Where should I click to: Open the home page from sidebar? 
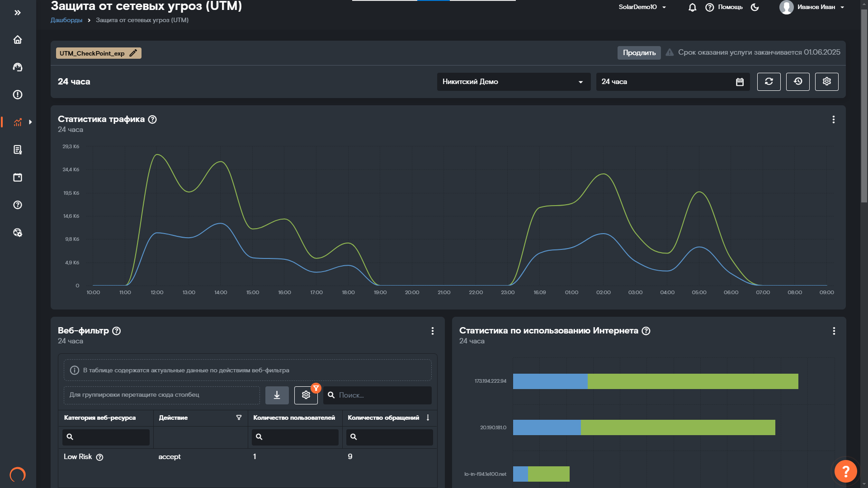(x=18, y=40)
